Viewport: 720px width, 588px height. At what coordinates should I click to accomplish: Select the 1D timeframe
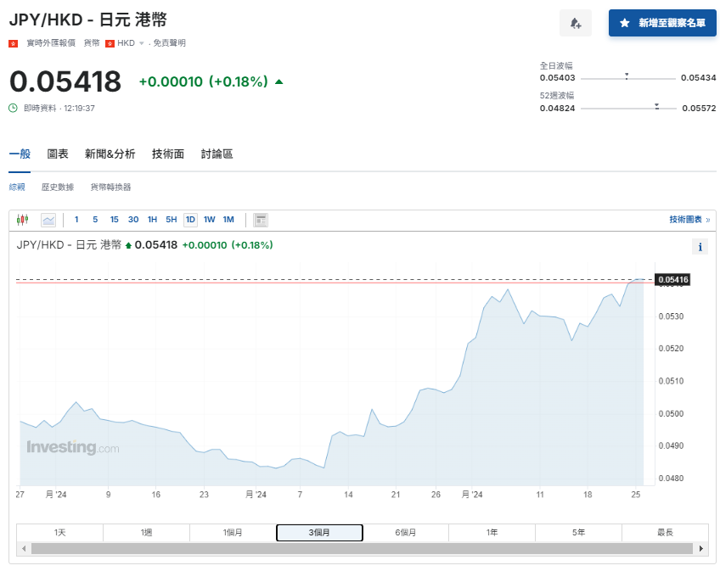(x=190, y=219)
